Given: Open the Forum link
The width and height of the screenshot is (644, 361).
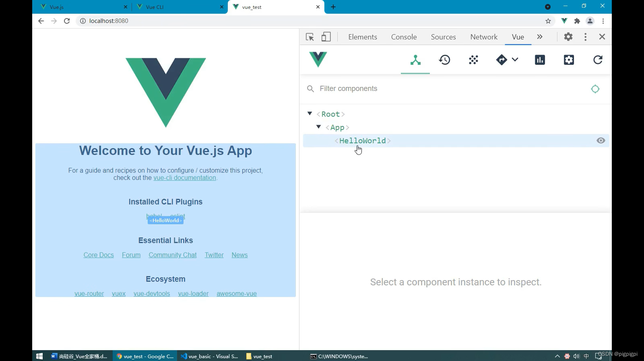Looking at the screenshot, I should (x=131, y=255).
